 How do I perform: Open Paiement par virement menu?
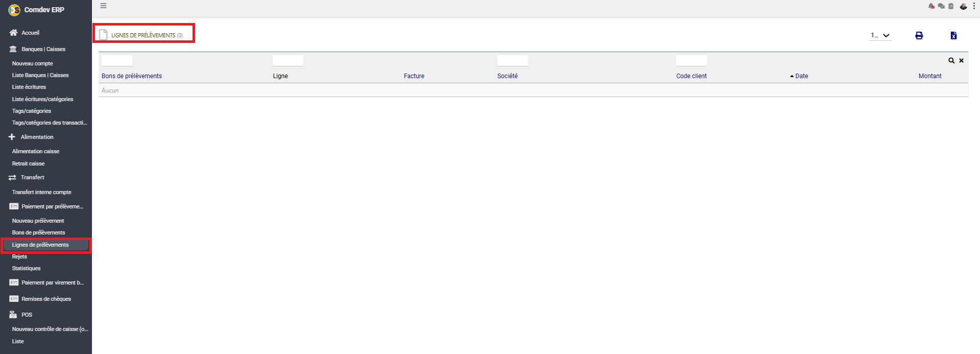[53, 282]
